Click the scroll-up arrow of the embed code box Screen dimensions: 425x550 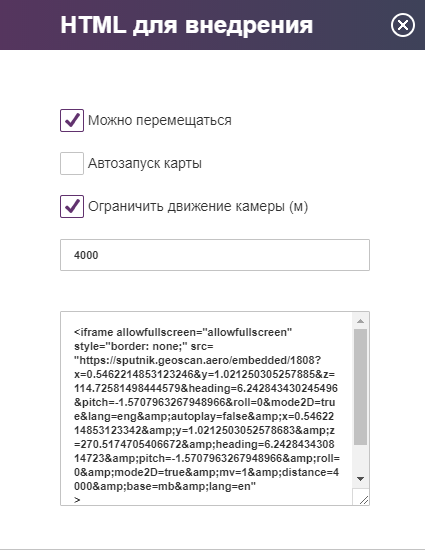[x=360, y=321]
